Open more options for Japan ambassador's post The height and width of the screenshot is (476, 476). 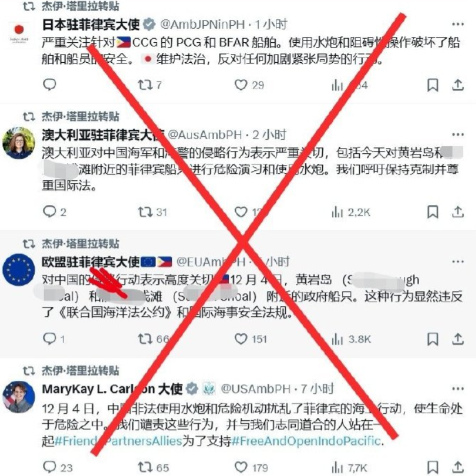[x=458, y=24]
